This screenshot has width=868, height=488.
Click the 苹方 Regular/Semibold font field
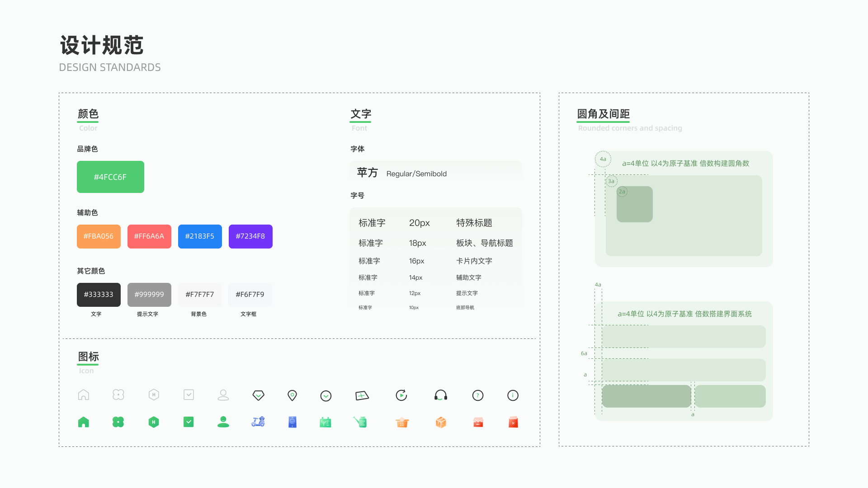[435, 174]
